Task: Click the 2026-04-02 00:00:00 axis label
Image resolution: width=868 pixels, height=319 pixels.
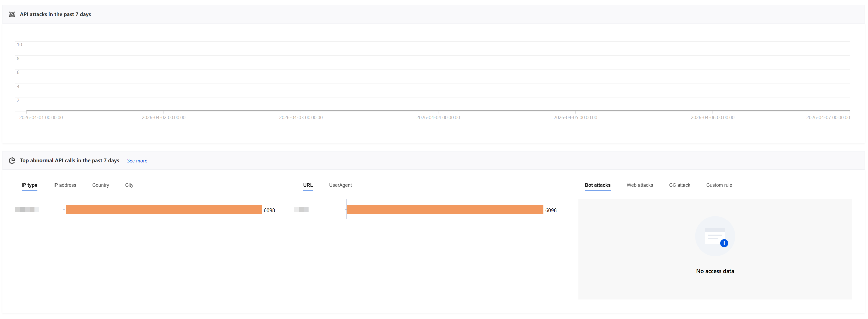Action: (x=164, y=118)
